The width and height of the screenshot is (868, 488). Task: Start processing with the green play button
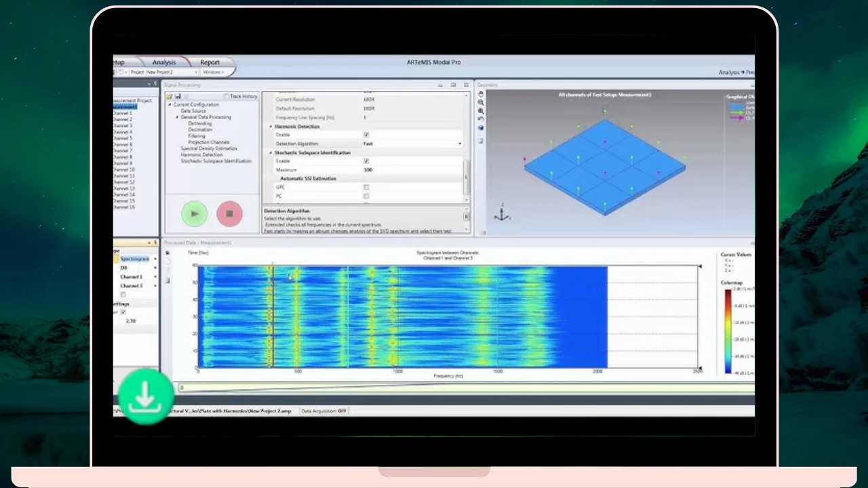195,214
